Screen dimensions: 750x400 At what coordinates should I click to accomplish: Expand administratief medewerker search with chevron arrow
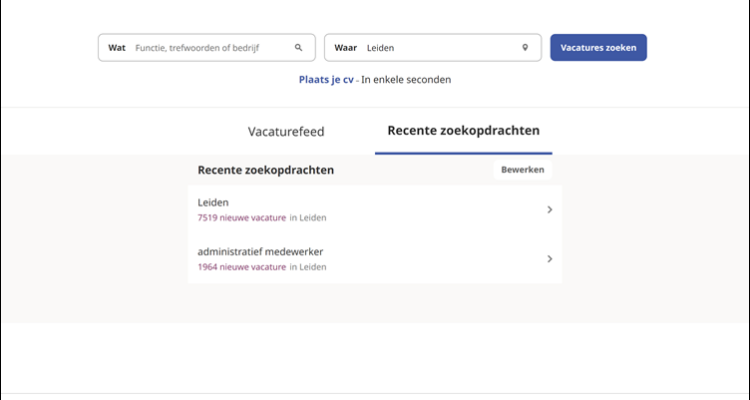point(549,259)
